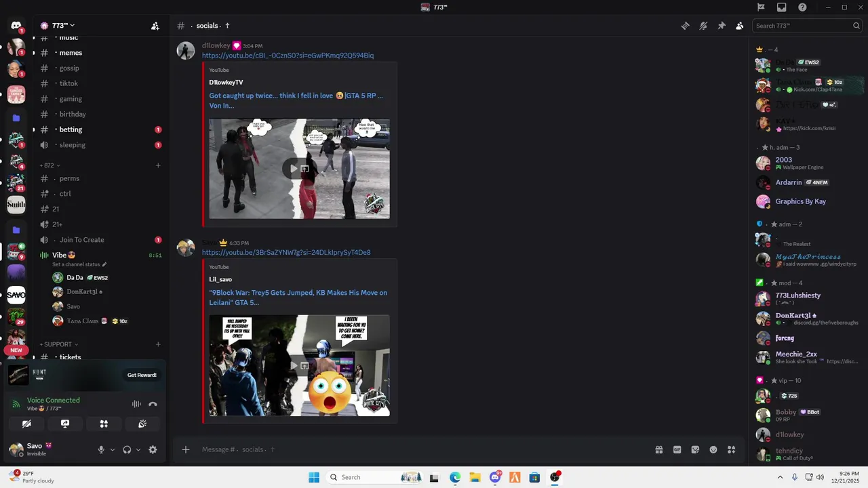Open Discord direct messages home icon
868x488 pixels.
pyautogui.click(x=16, y=26)
